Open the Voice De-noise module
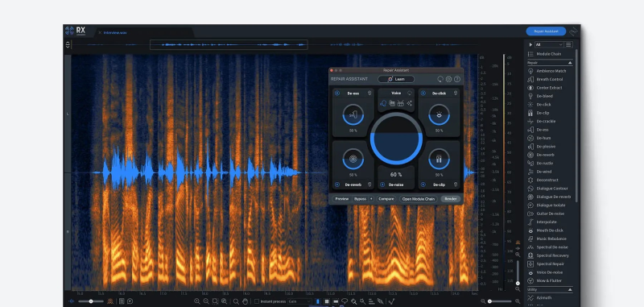The image size is (644, 307). click(x=546, y=272)
